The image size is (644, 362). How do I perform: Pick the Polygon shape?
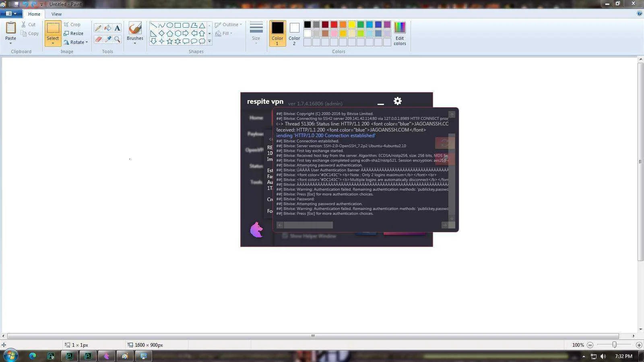click(194, 25)
